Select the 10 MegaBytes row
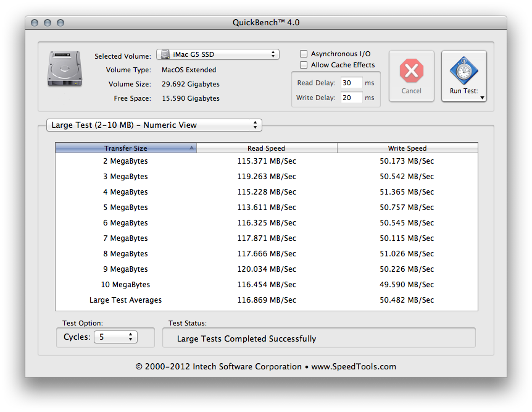 click(267, 285)
